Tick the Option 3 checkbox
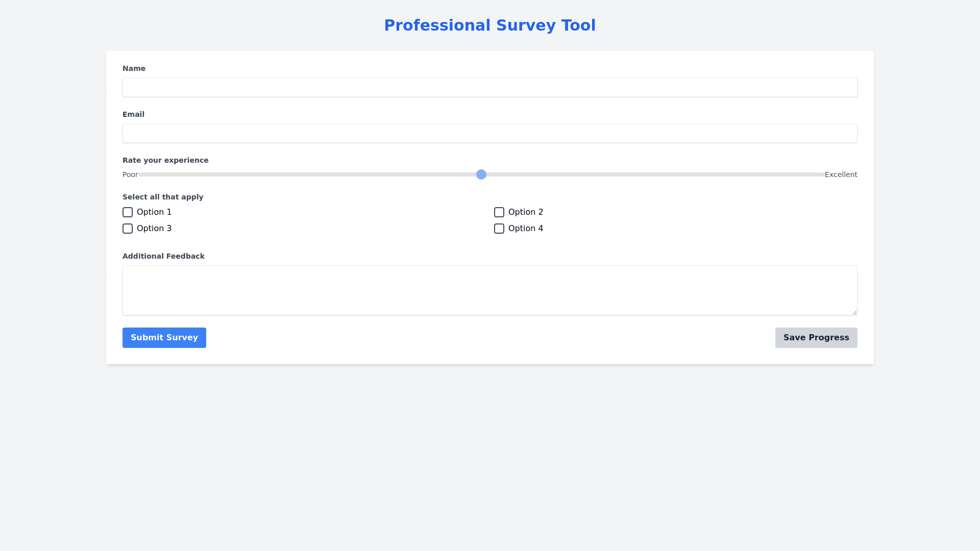 click(128, 229)
